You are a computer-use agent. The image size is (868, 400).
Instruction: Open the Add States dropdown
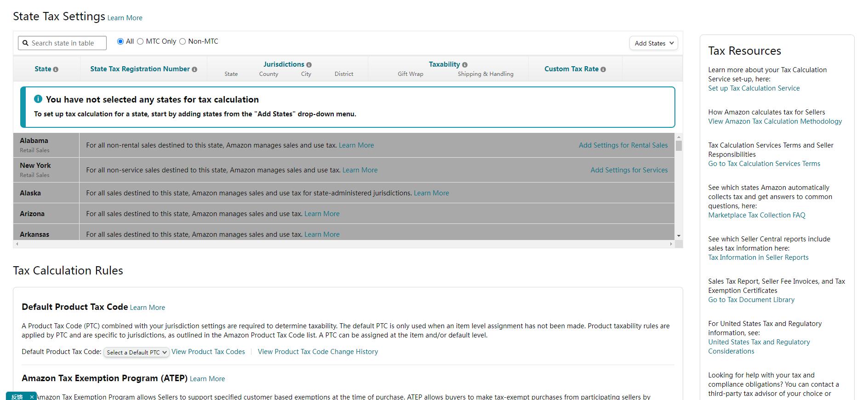click(653, 43)
